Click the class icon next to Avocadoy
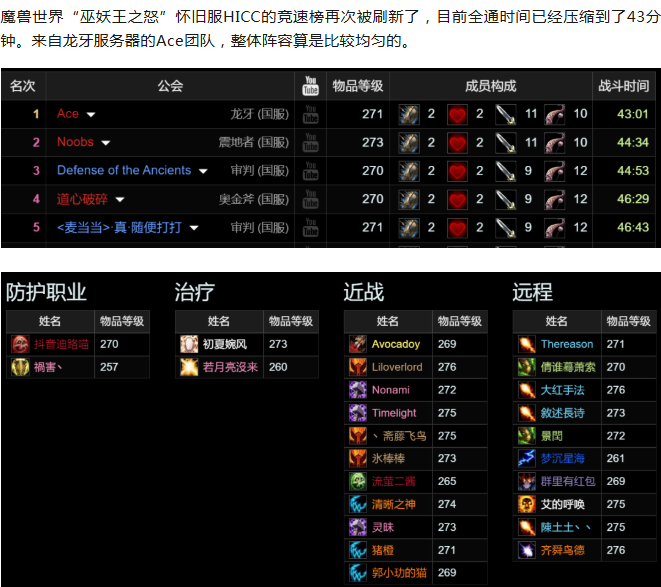Screen dimensions: 661x587 click(x=358, y=344)
